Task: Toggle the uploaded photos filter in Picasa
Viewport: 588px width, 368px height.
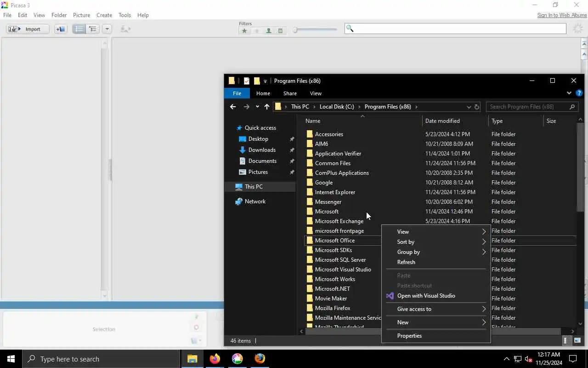Action: point(256,31)
